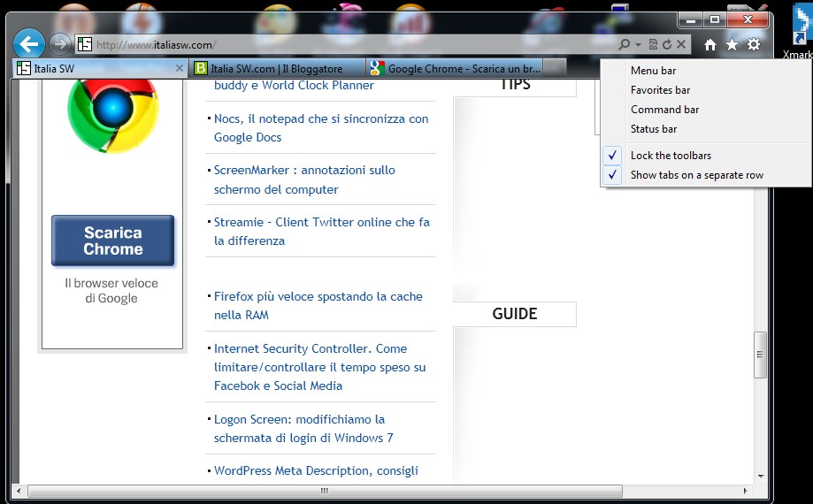Open the Firefox più veloce cache article link
The height and width of the screenshot is (504, 813).
click(x=318, y=306)
